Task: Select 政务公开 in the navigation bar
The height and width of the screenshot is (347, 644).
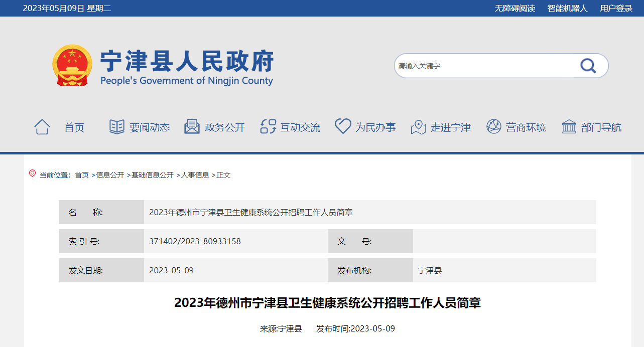Action: (x=225, y=127)
